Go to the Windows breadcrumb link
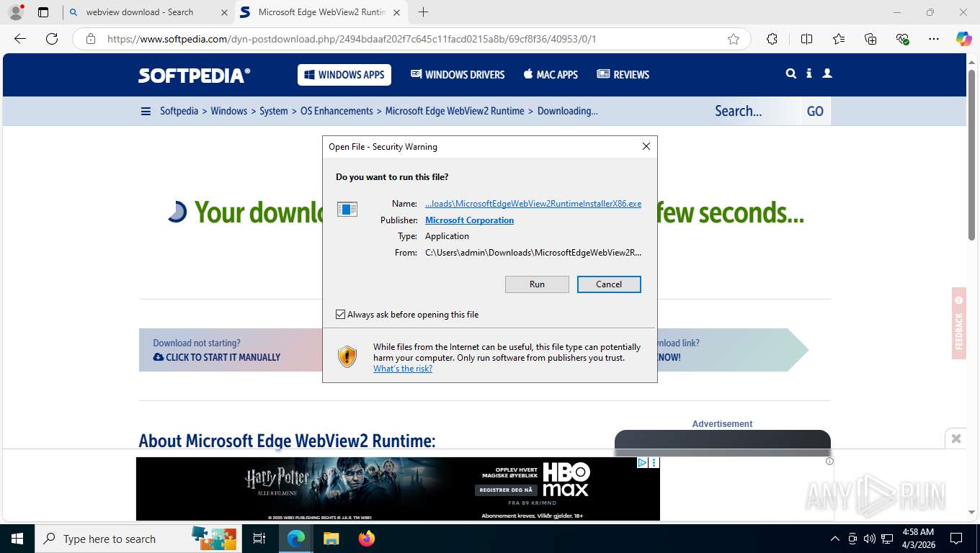The width and height of the screenshot is (980, 553). tap(229, 111)
